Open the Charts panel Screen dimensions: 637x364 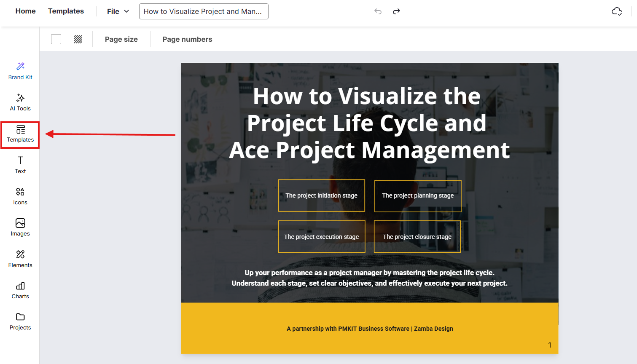[20, 290]
